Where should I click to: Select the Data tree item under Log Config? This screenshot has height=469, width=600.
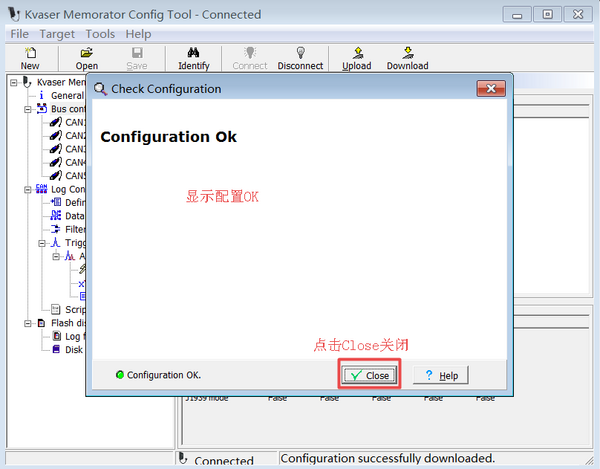(75, 216)
